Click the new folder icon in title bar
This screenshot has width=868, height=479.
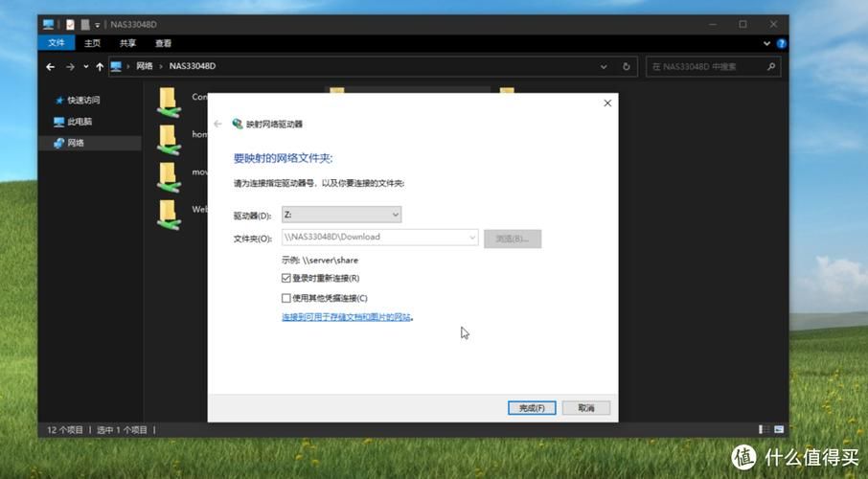click(85, 24)
